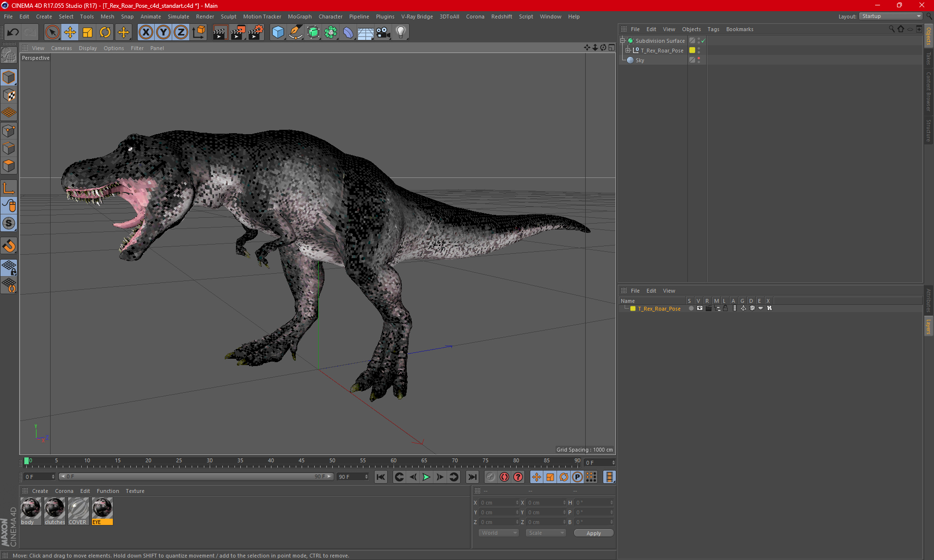The height and width of the screenshot is (560, 934).
Task: Switch to Texture mode in left palette
Action: pyautogui.click(x=9, y=95)
